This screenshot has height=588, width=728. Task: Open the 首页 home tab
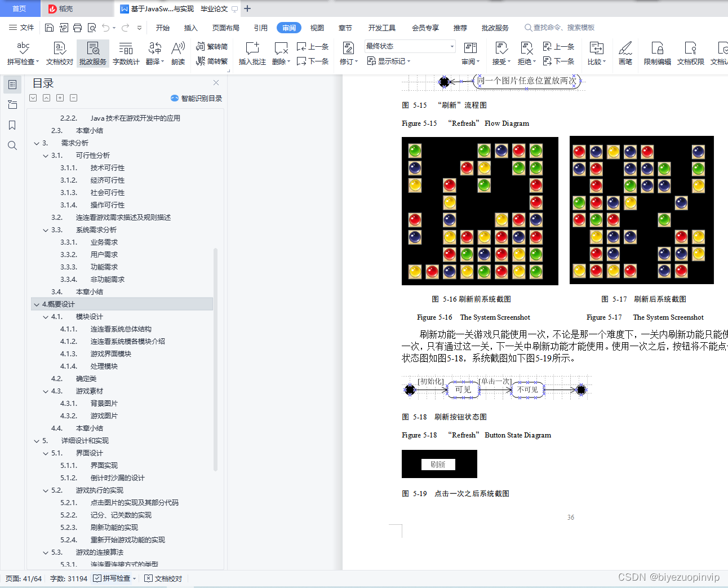pyautogui.click(x=20, y=8)
